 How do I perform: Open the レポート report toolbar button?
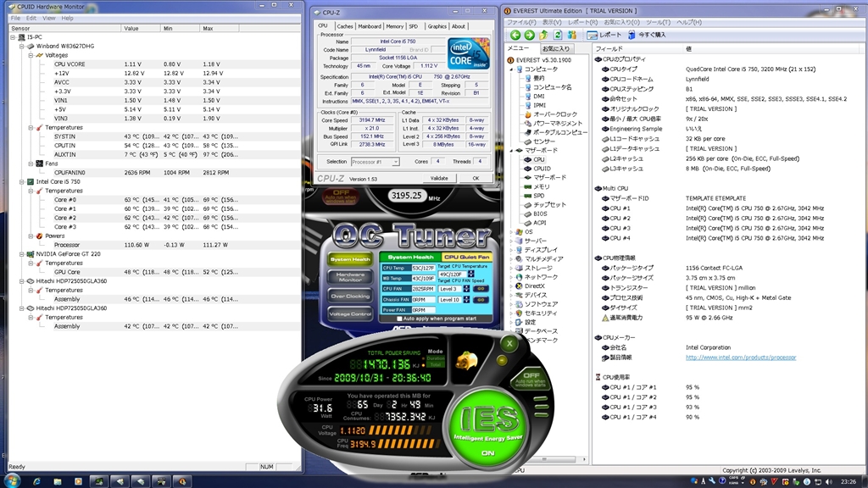603,35
